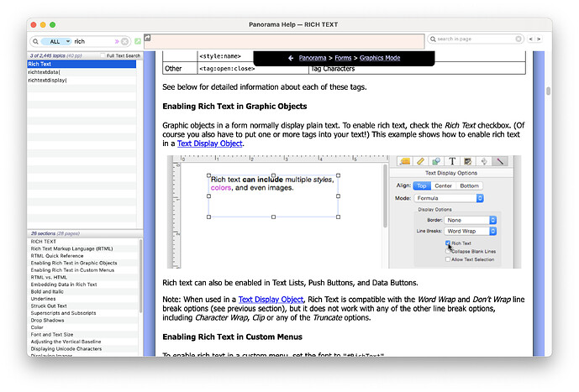
Task: Open the ALL search scope dropdown
Action: [x=55, y=42]
